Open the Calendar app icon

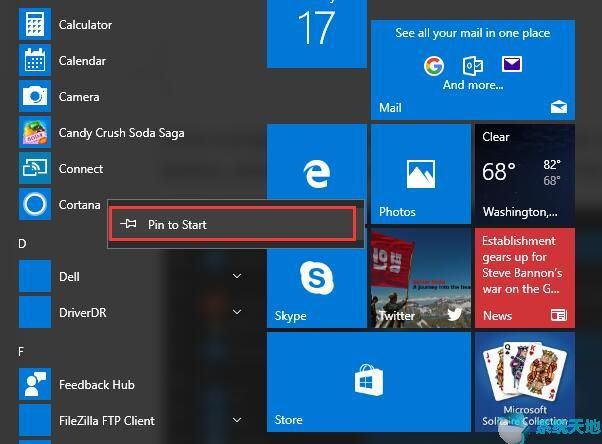35,60
